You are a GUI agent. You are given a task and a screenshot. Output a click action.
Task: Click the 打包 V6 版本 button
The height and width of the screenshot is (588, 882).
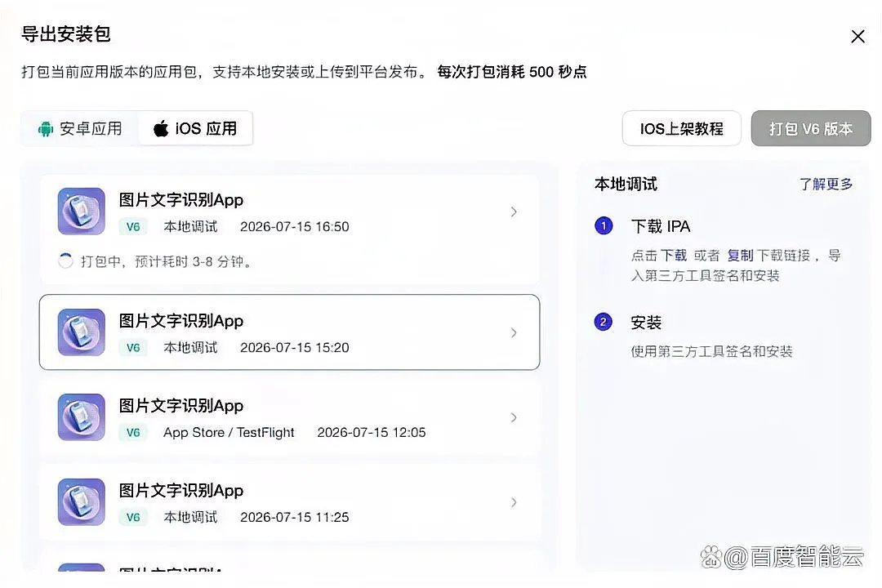pyautogui.click(x=811, y=129)
